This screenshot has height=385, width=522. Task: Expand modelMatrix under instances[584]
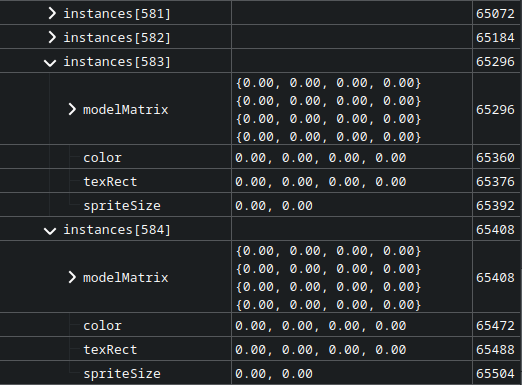72,277
